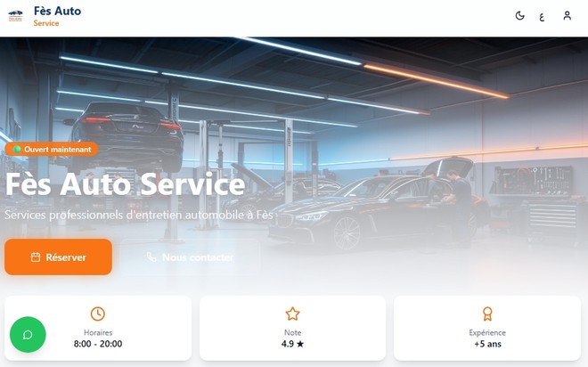This screenshot has width=588, height=367.
Task: Click the Fès Auto car logo
Action: [x=15, y=16]
